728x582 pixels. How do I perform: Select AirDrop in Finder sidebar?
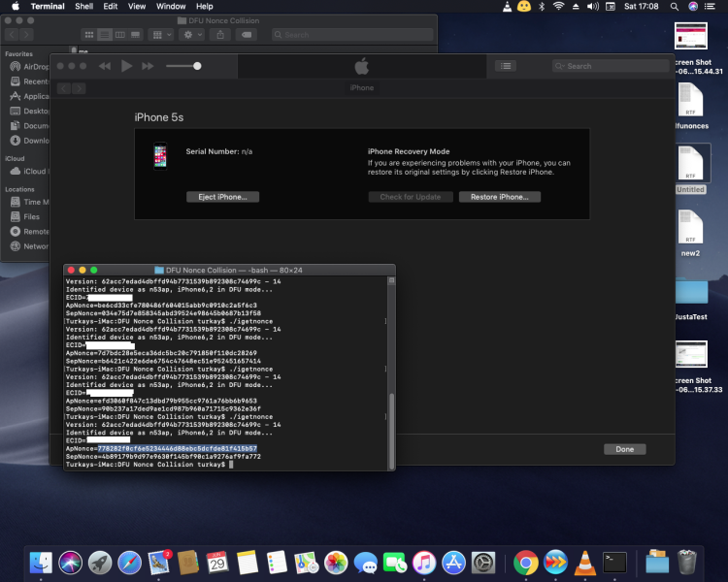(x=29, y=67)
